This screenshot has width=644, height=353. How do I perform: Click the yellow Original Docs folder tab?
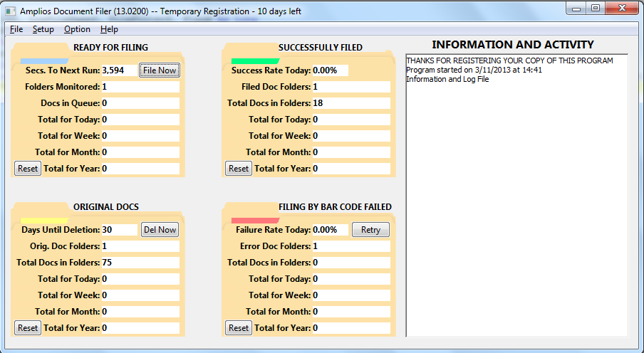tap(44, 220)
